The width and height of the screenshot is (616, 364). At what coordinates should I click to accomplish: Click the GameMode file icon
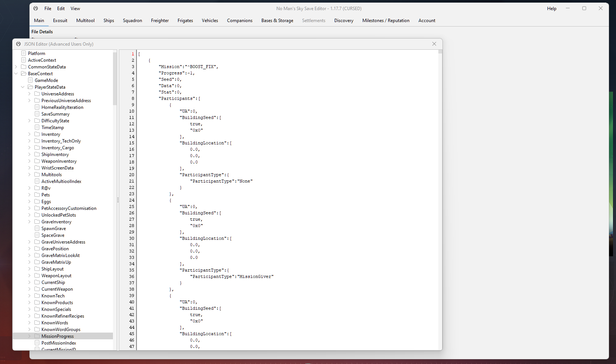[30, 80]
